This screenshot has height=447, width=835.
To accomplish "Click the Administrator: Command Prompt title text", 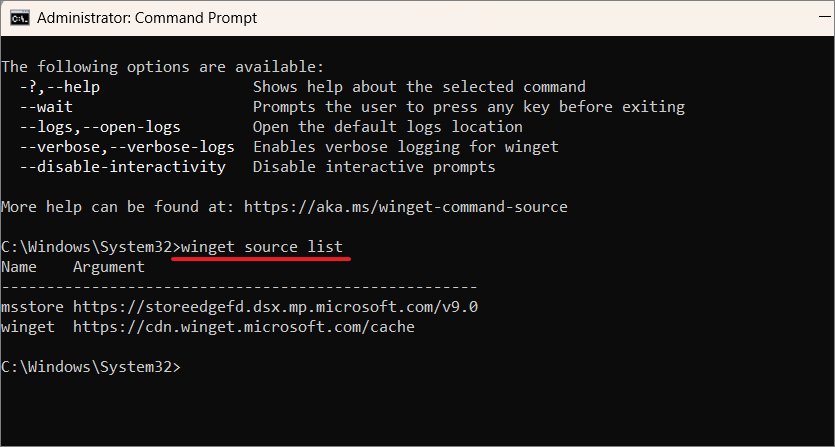I will (148, 18).
